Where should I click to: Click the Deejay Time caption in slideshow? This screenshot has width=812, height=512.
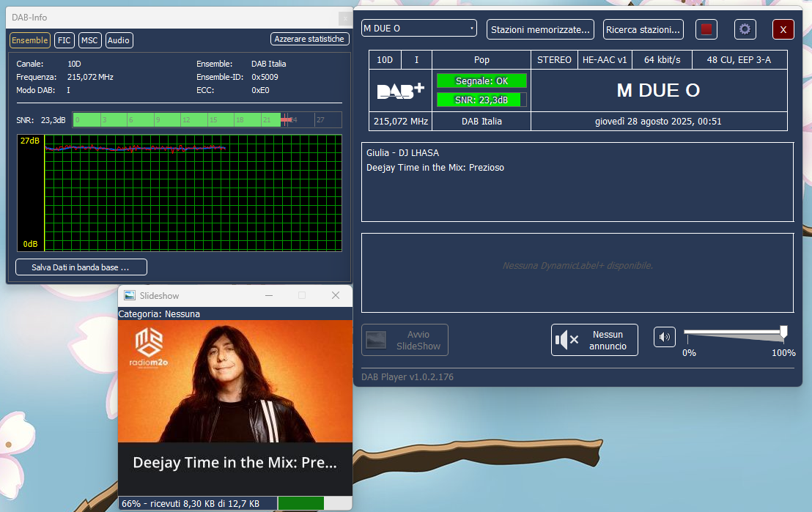click(235, 462)
